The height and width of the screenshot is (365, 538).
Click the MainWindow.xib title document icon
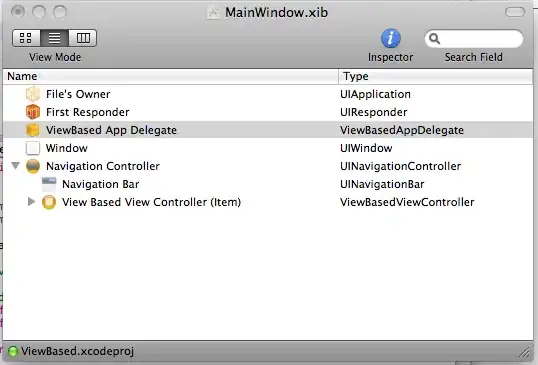point(213,13)
